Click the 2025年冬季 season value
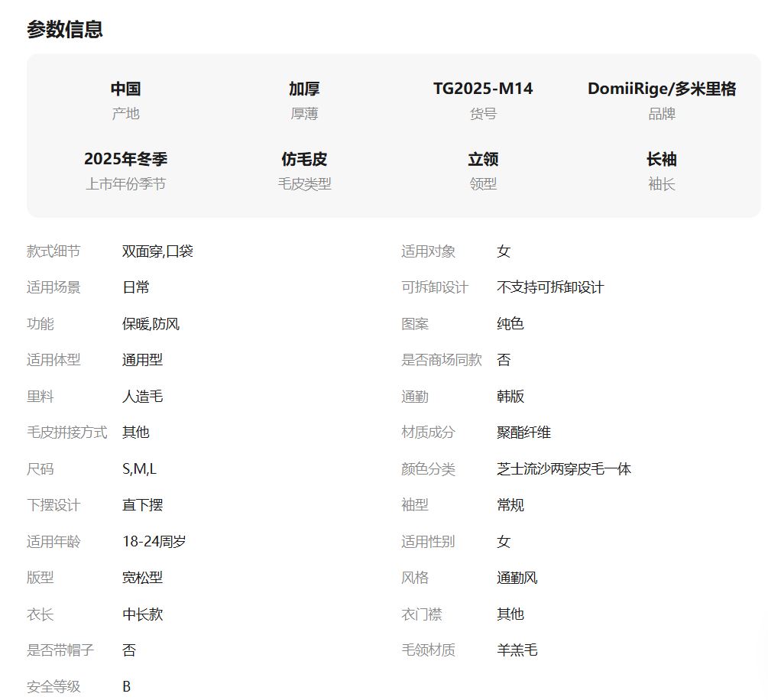 125,159
